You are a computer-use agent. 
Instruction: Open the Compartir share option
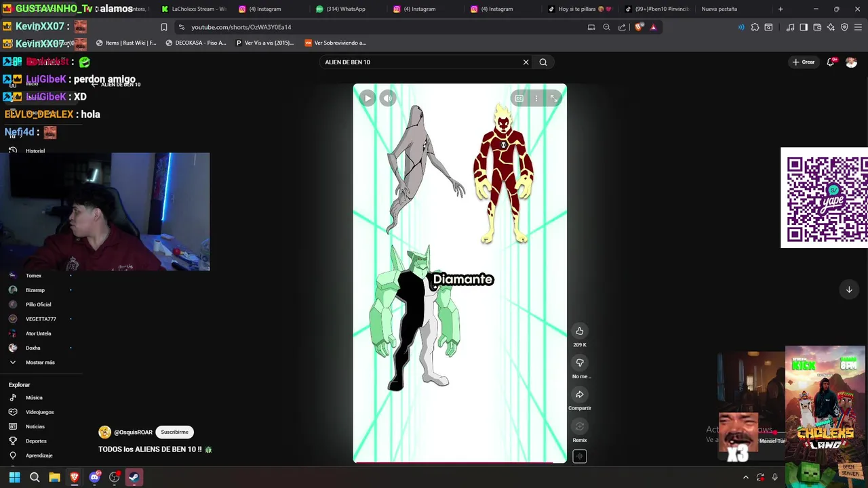coord(580,394)
